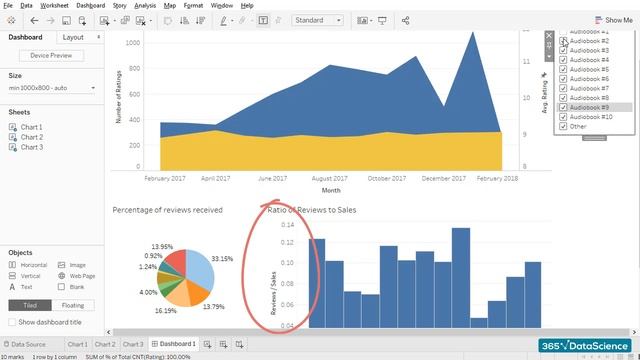Uncheck the Audiobook #3 filter
Image resolution: width=640 pixels, height=360 pixels.
coord(563,50)
